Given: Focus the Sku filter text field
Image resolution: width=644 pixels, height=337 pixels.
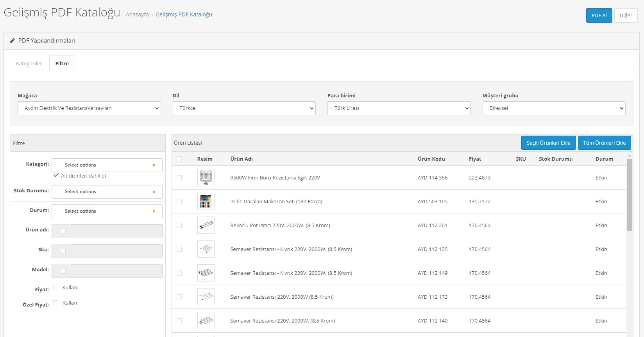Looking at the screenshot, I should 116,251.
